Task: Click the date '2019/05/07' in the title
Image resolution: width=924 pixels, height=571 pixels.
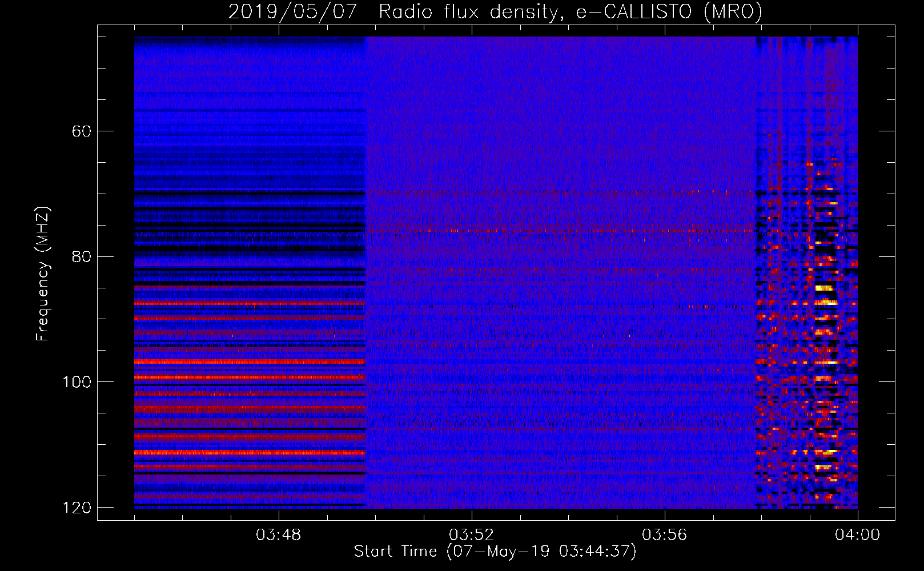Action: (293, 11)
